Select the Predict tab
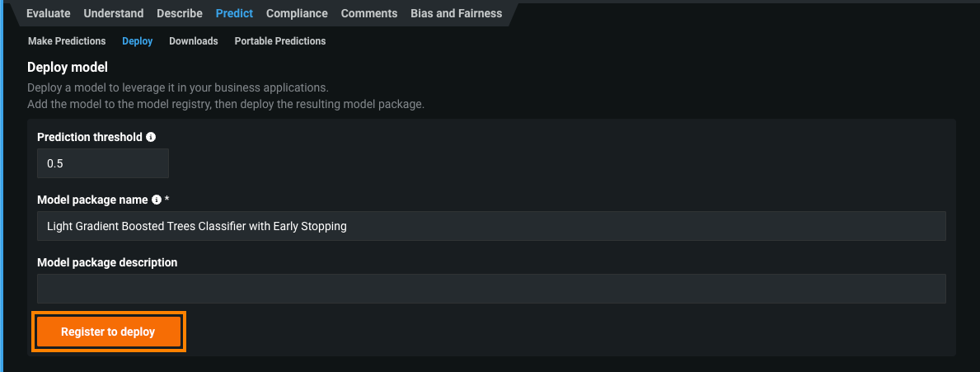The image size is (980, 372). point(234,13)
